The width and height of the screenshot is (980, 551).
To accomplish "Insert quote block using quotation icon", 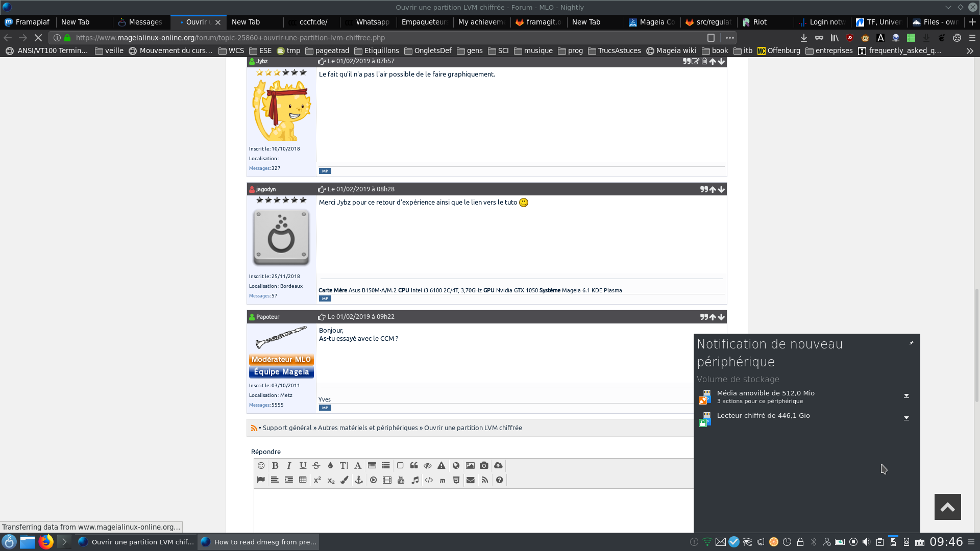I will [414, 466].
